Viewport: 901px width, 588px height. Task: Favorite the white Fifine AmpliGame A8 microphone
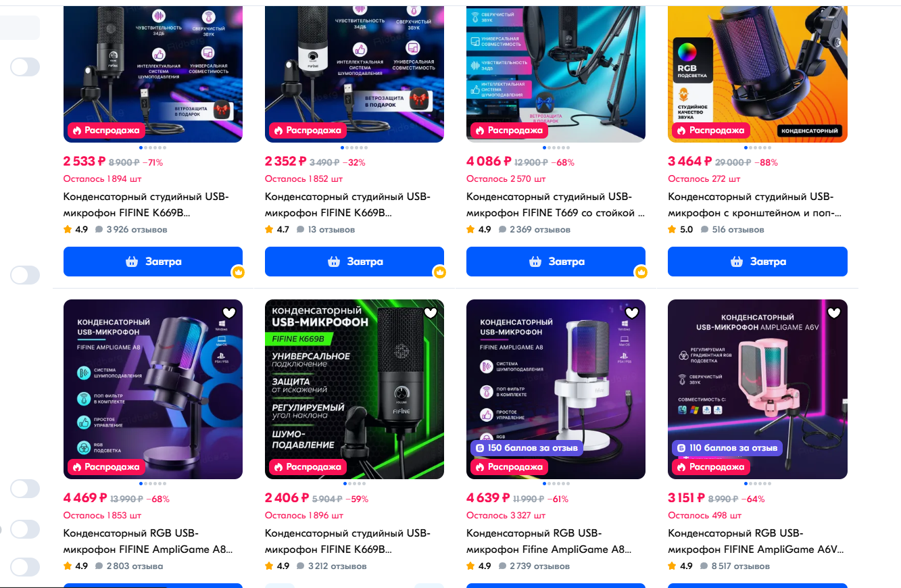pyautogui.click(x=632, y=313)
